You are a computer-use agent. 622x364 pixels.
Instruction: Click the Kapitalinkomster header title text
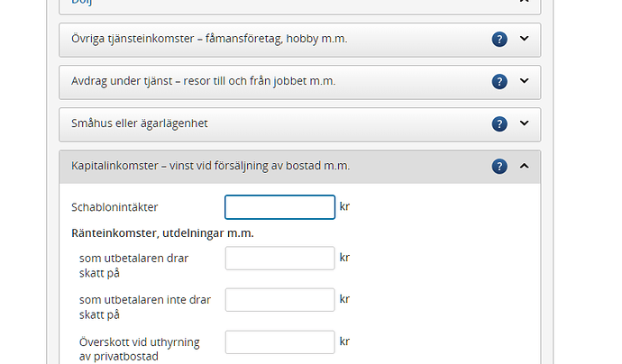pos(210,166)
